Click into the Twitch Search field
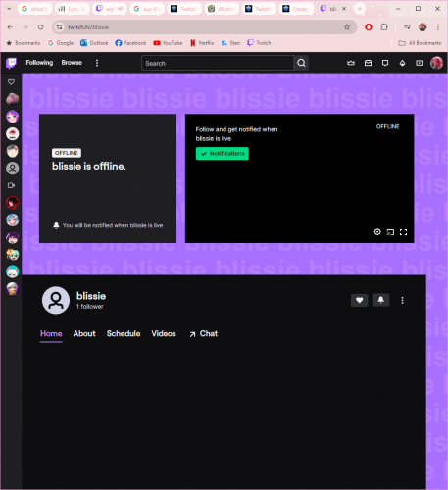448x490 pixels. [218, 63]
